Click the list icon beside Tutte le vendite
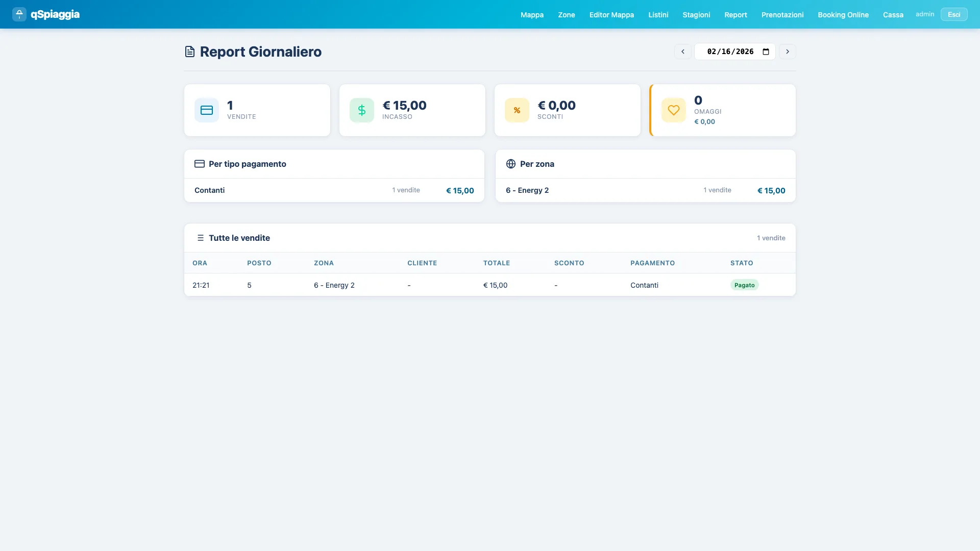The height and width of the screenshot is (551, 980). pos(201,238)
